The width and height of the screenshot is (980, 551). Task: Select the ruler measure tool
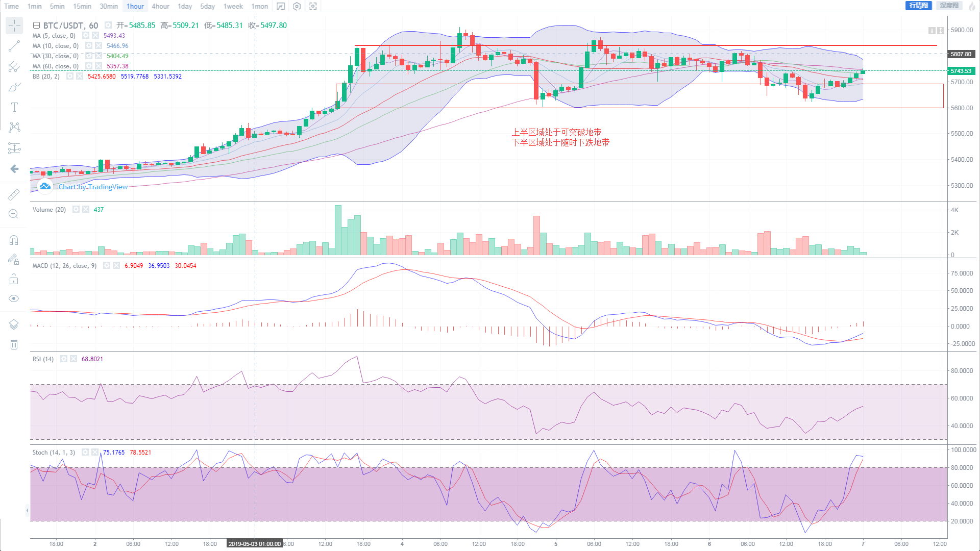click(x=14, y=194)
